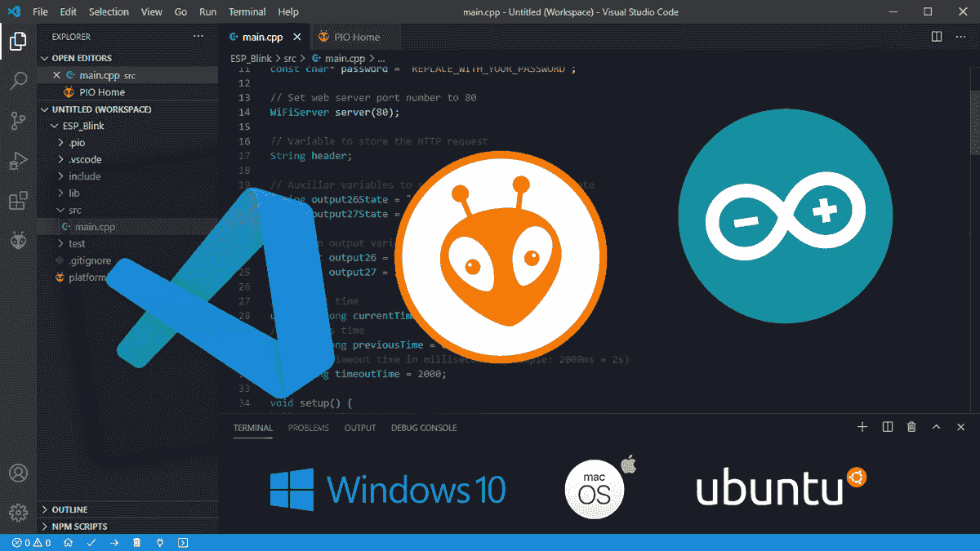The height and width of the screenshot is (551, 980).
Task: Open Explorer more actions ellipsis
Action: click(198, 37)
